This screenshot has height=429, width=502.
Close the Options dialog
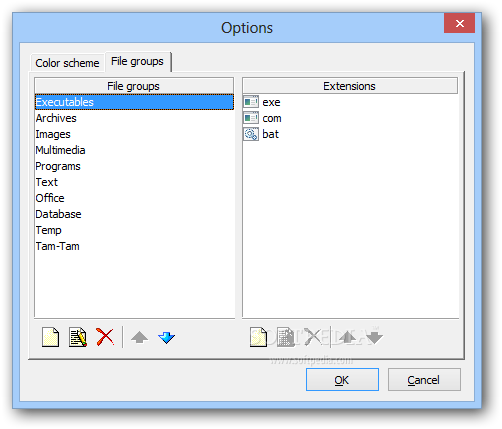[x=459, y=23]
